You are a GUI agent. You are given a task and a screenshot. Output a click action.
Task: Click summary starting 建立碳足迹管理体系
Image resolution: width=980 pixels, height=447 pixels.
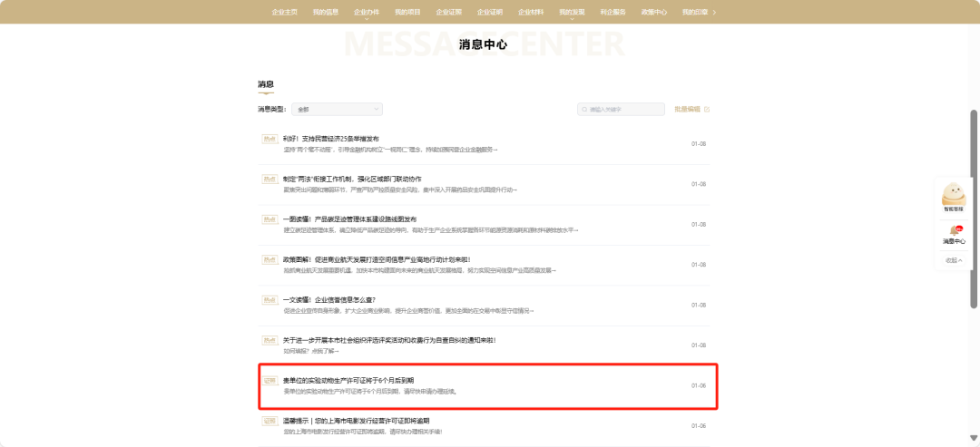click(x=430, y=230)
